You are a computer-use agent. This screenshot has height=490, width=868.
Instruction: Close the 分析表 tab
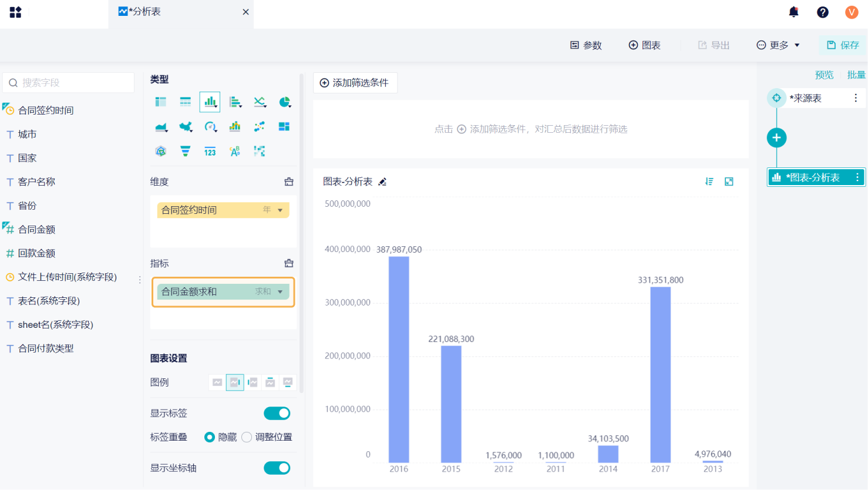click(245, 12)
